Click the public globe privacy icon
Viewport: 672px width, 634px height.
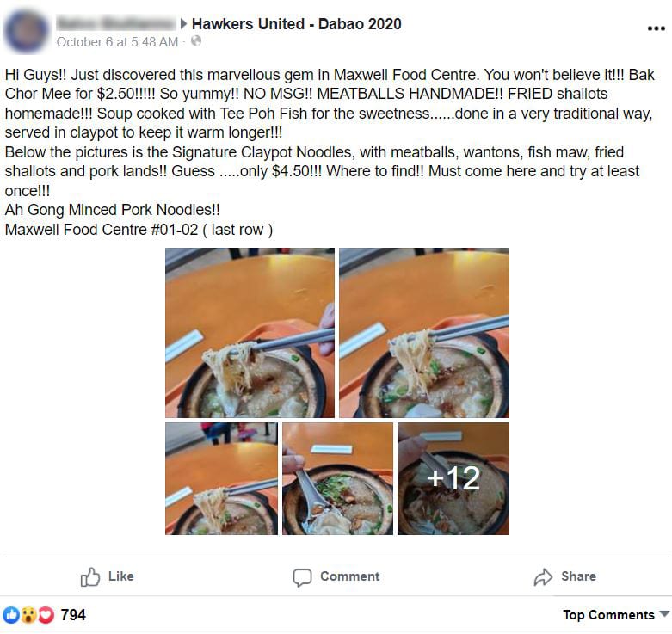pyautogui.click(x=196, y=40)
